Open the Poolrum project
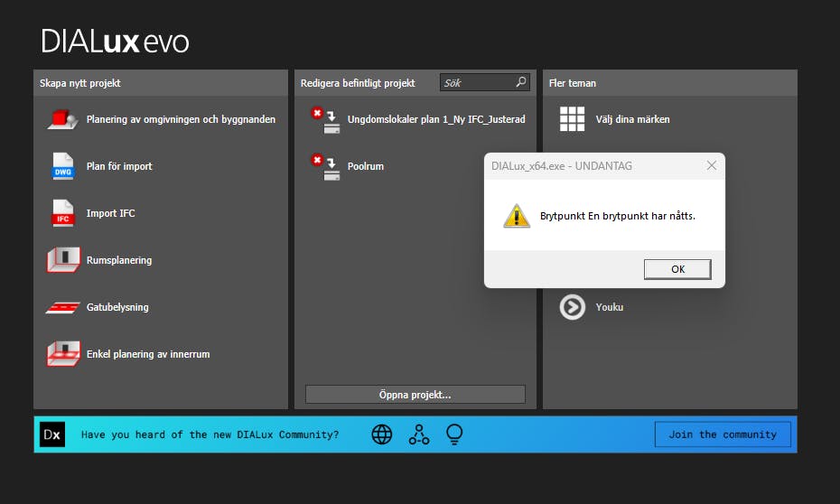 coord(366,166)
